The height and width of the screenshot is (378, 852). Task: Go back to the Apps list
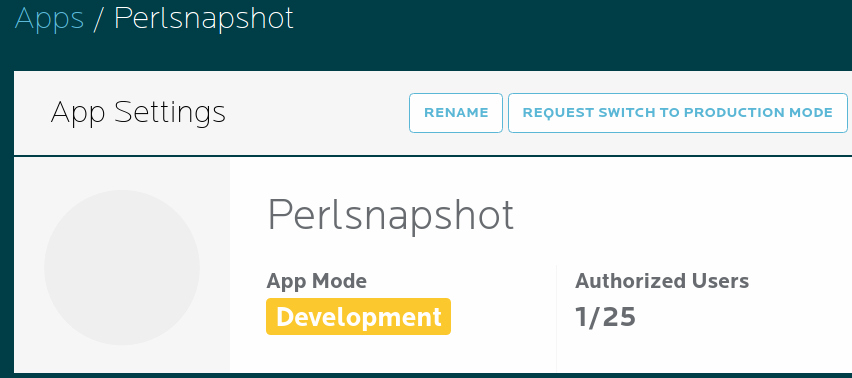[x=49, y=18]
